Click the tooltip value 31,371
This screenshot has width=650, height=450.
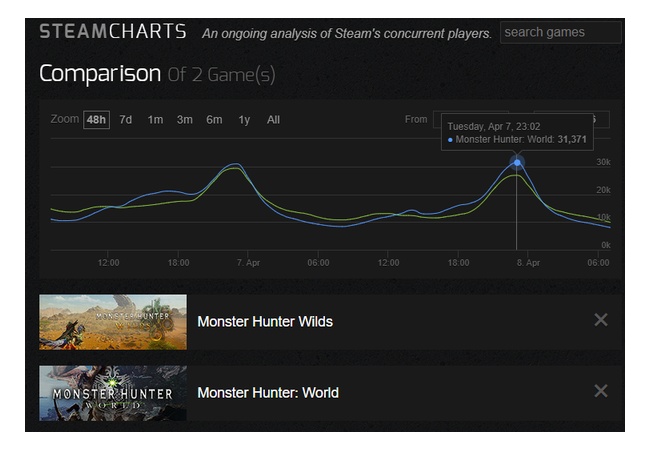(x=572, y=140)
